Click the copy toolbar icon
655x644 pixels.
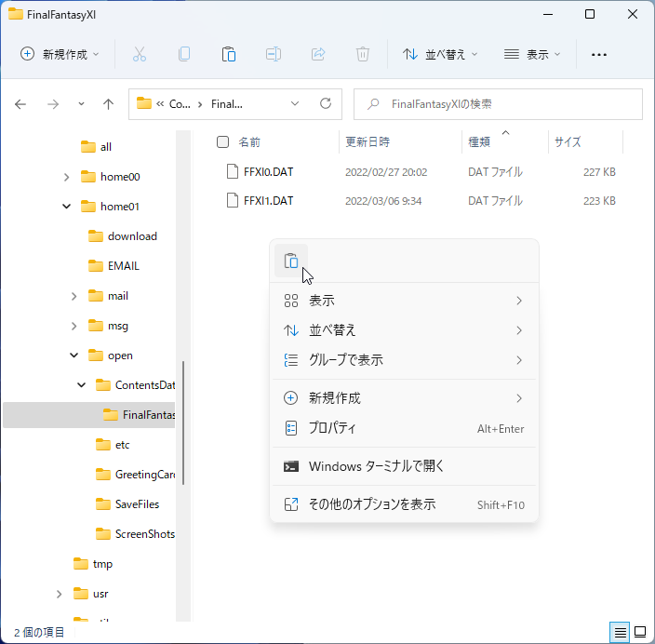pyautogui.click(x=184, y=54)
